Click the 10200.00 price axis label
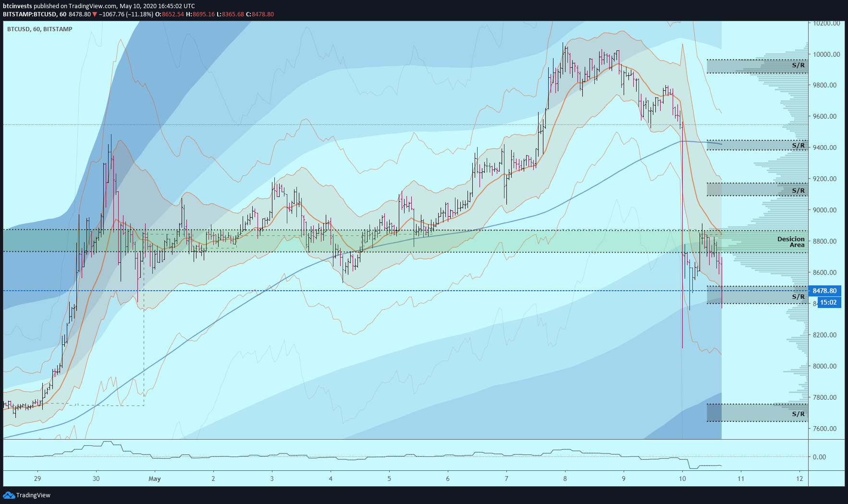 (826, 23)
